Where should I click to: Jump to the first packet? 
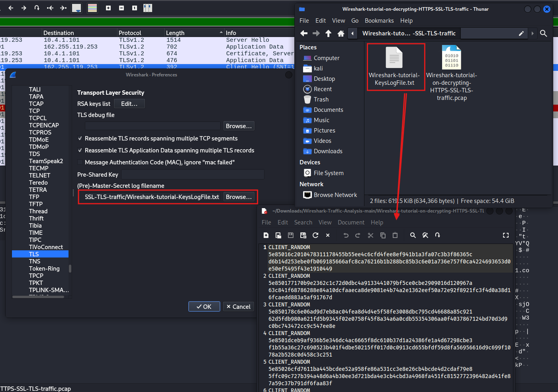50,8
